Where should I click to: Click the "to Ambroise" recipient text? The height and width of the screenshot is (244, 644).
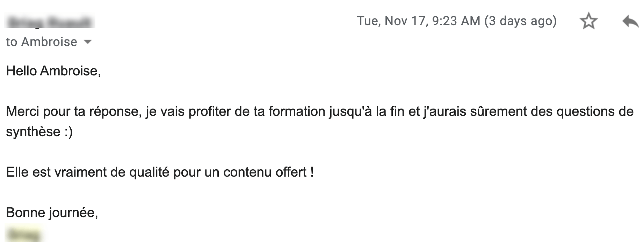42,42
